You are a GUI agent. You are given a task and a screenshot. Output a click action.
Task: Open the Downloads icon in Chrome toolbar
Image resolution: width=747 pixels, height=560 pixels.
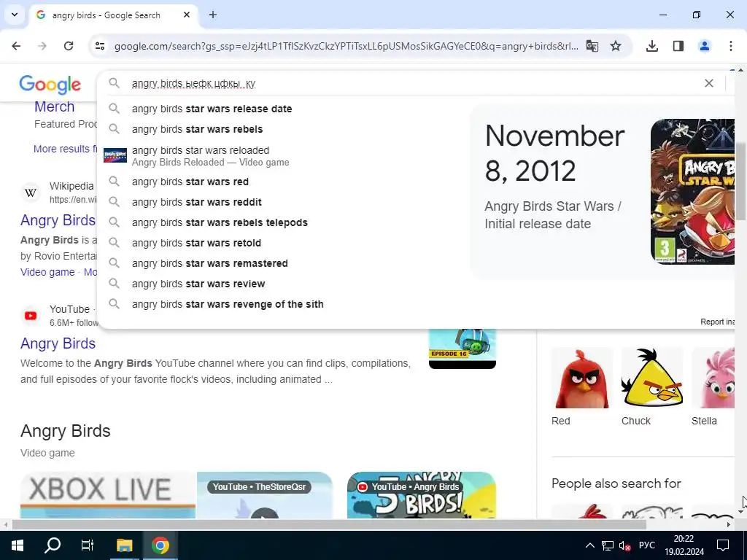pos(652,46)
